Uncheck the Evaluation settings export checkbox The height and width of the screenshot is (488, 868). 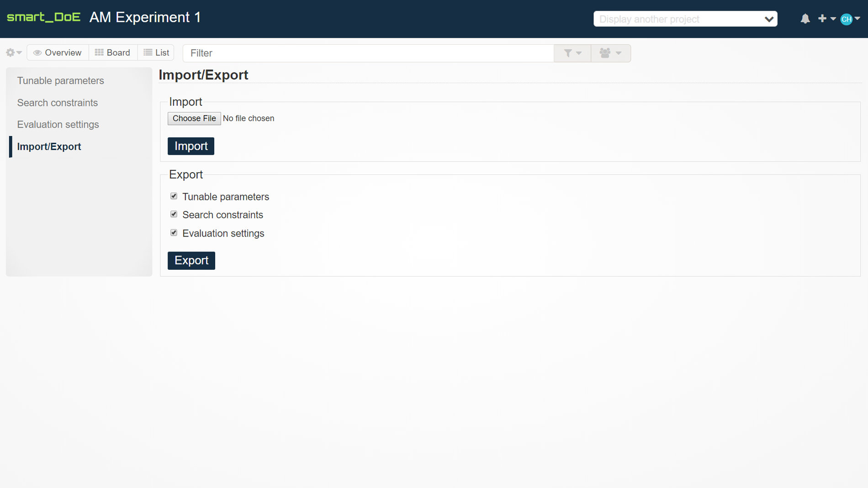pos(174,233)
